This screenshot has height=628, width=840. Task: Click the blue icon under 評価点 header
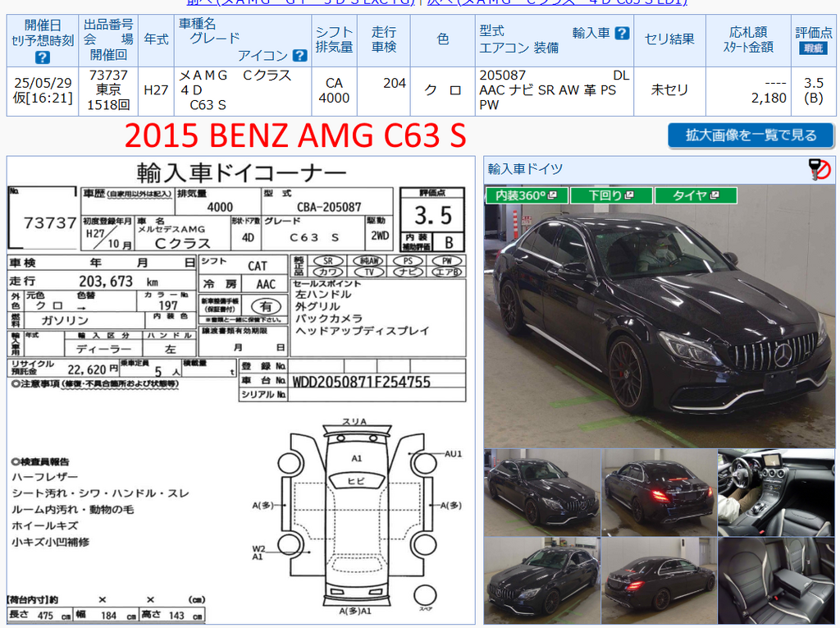(813, 48)
